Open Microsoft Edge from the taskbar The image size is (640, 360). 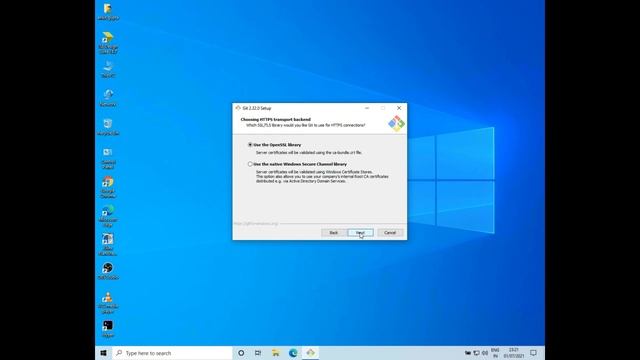tap(293, 353)
